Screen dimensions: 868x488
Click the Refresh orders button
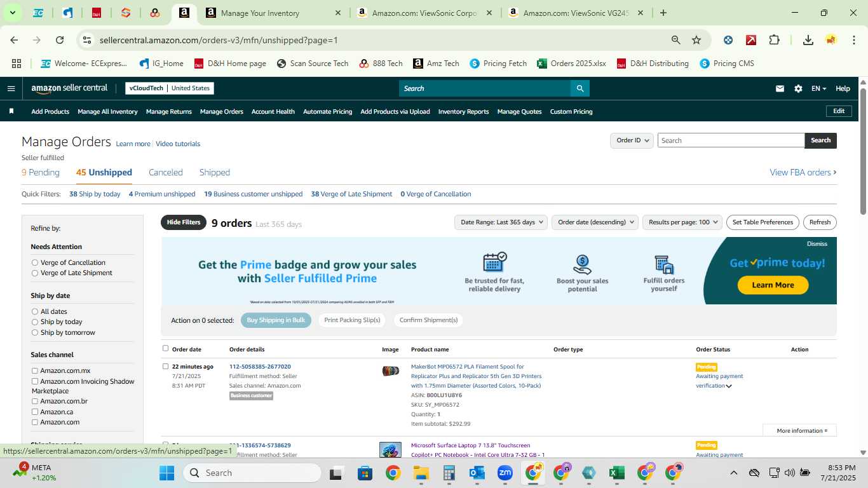(x=820, y=222)
